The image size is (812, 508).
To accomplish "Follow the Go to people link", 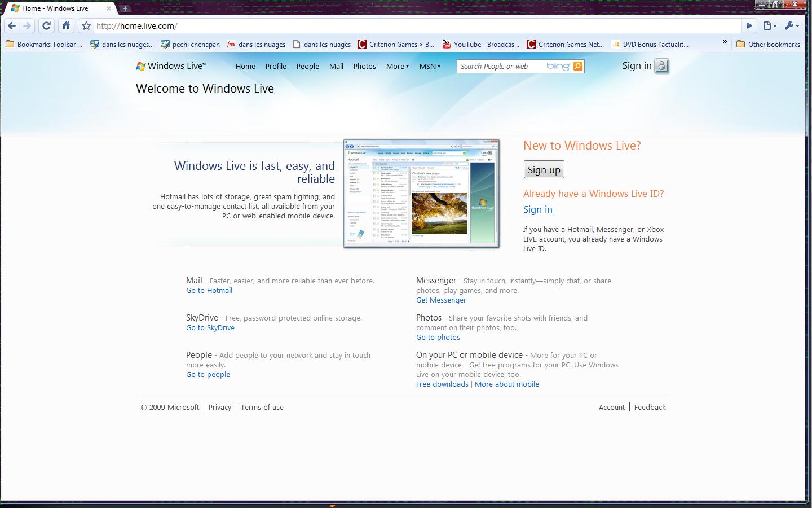I will pyautogui.click(x=208, y=374).
